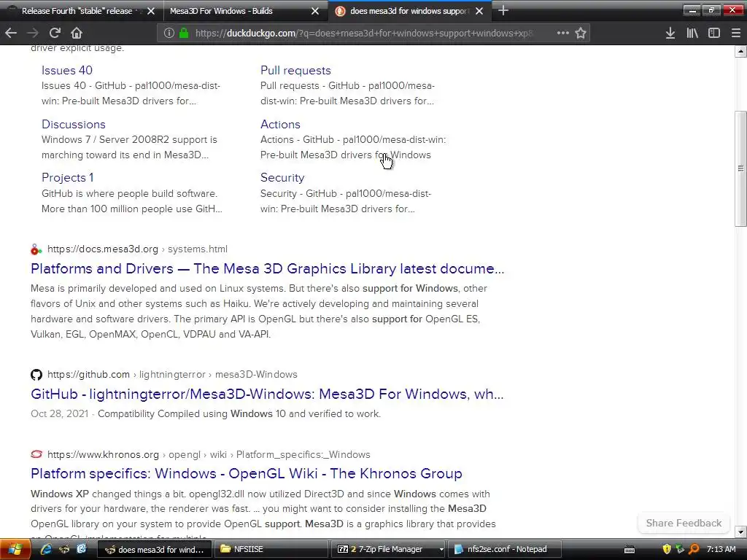747x560 pixels.
Task: Click the address bar URL field
Action: pos(364,33)
